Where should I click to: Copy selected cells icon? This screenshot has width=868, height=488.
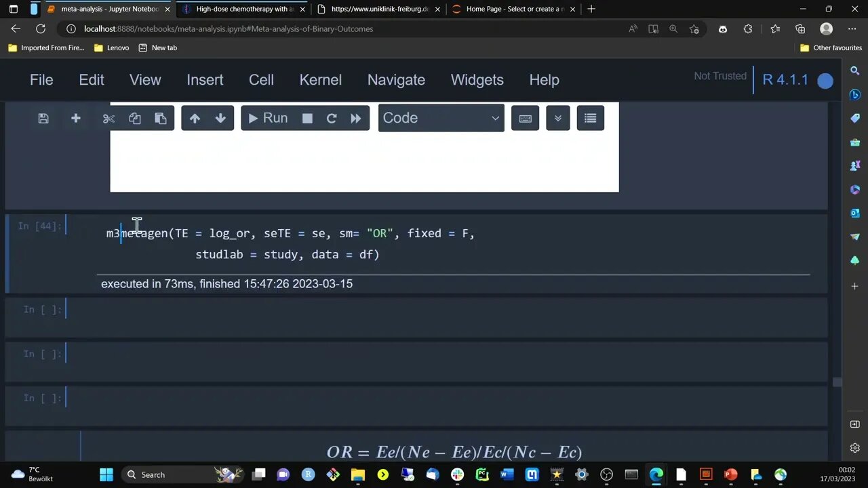pos(135,118)
